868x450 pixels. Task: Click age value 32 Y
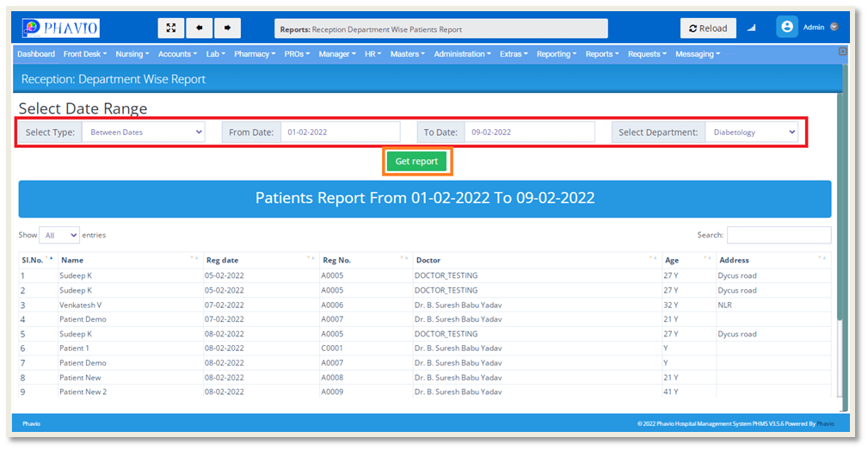point(671,305)
